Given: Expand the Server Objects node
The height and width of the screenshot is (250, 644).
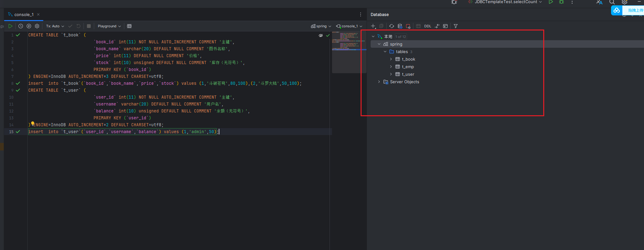Looking at the screenshot, I should pyautogui.click(x=379, y=82).
